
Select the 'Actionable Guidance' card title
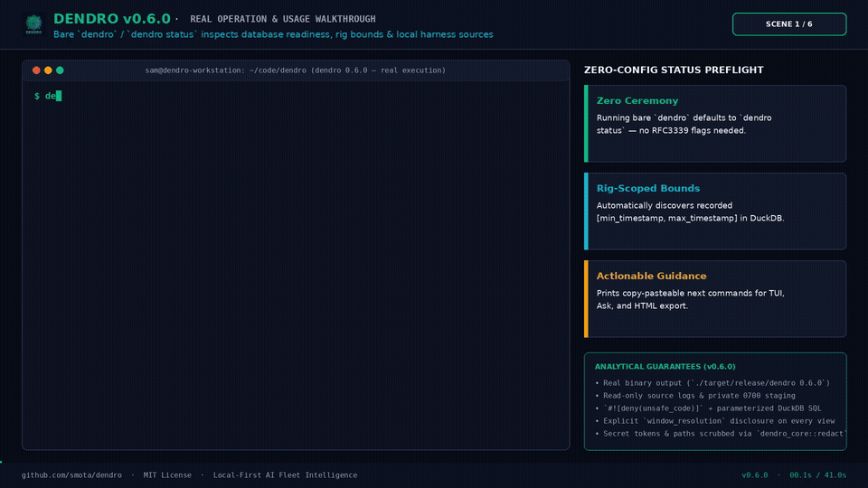(652, 276)
